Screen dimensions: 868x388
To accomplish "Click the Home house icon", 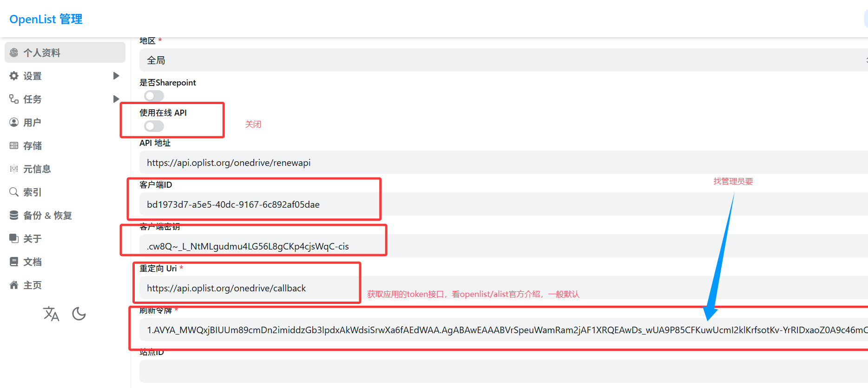I will [x=14, y=285].
